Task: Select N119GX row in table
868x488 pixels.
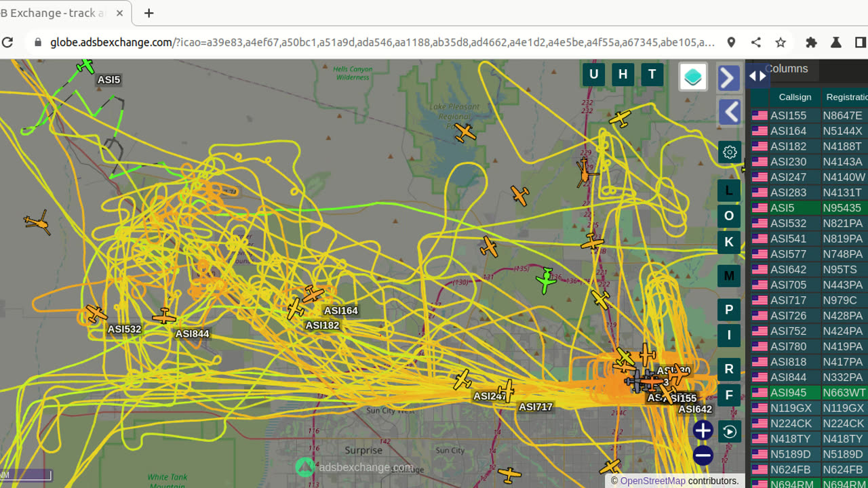Action: 809,408
